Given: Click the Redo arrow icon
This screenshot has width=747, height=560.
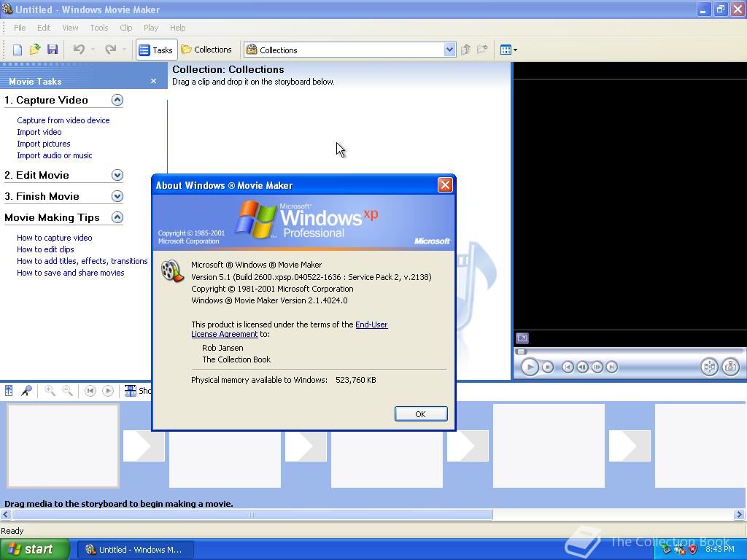Looking at the screenshot, I should [111, 50].
